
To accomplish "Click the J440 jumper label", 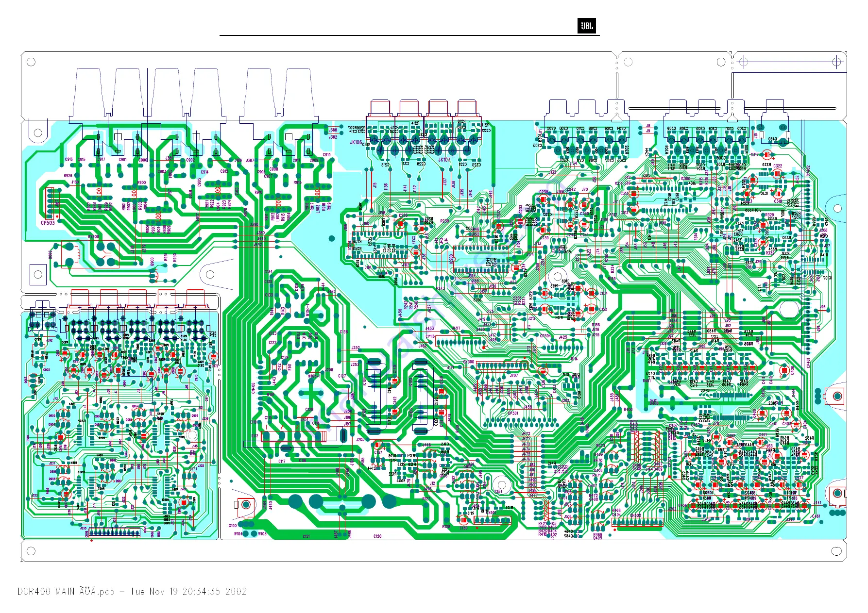I will click(x=261, y=239).
